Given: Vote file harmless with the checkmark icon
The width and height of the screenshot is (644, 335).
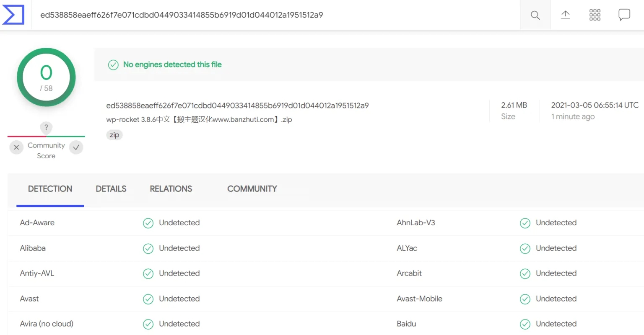Looking at the screenshot, I should pyautogui.click(x=76, y=147).
